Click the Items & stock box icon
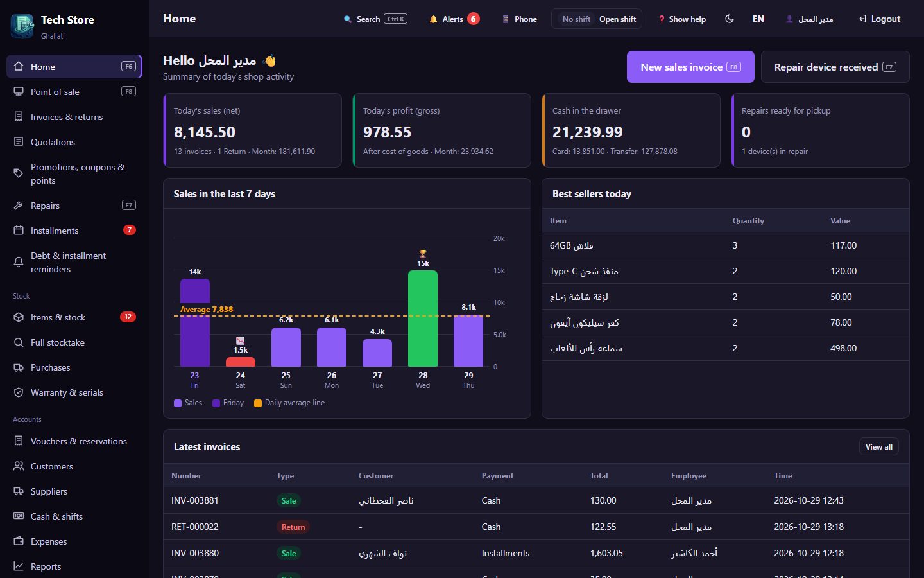This screenshot has width=924, height=578. (19, 317)
